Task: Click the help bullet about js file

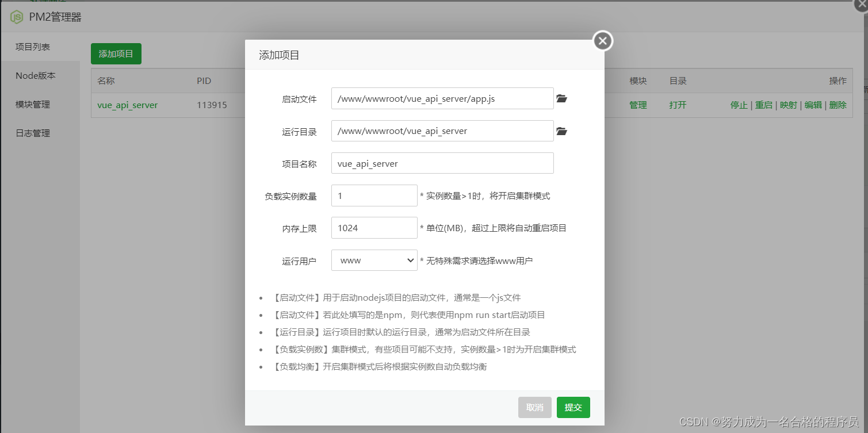Action: tap(396, 298)
